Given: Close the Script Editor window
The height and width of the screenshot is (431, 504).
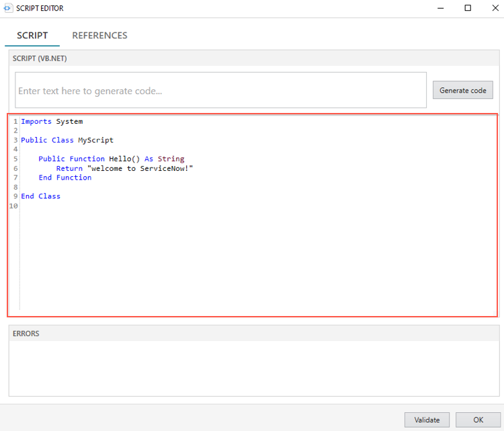Looking at the screenshot, I should (x=495, y=8).
